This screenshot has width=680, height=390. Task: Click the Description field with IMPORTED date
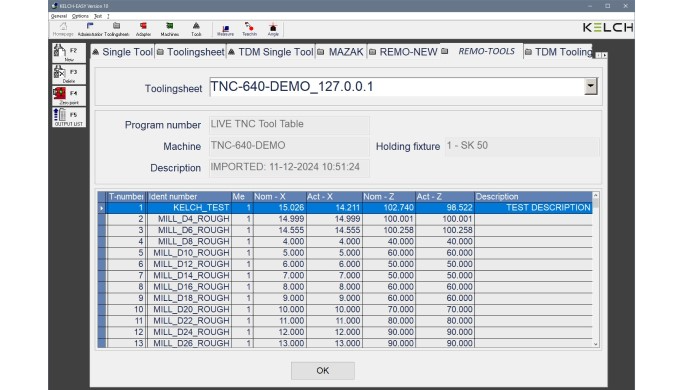pos(289,167)
